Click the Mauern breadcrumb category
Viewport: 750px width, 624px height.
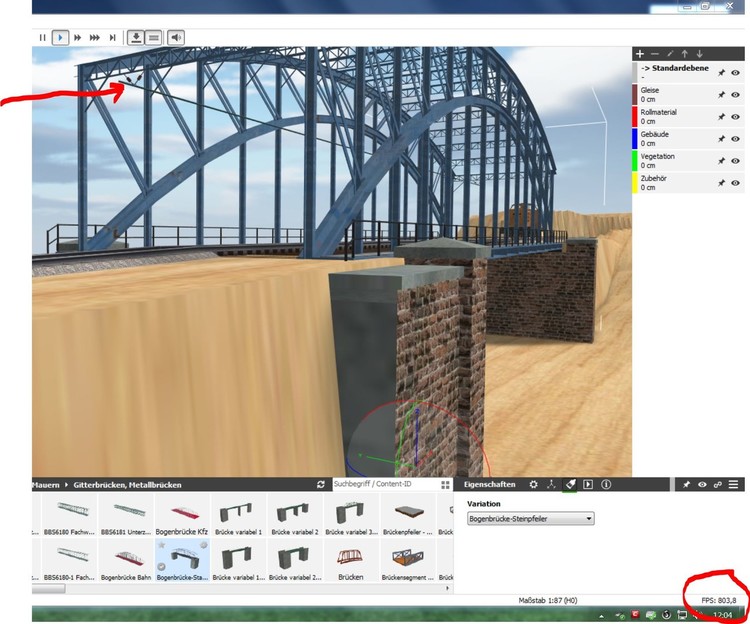click(x=45, y=485)
